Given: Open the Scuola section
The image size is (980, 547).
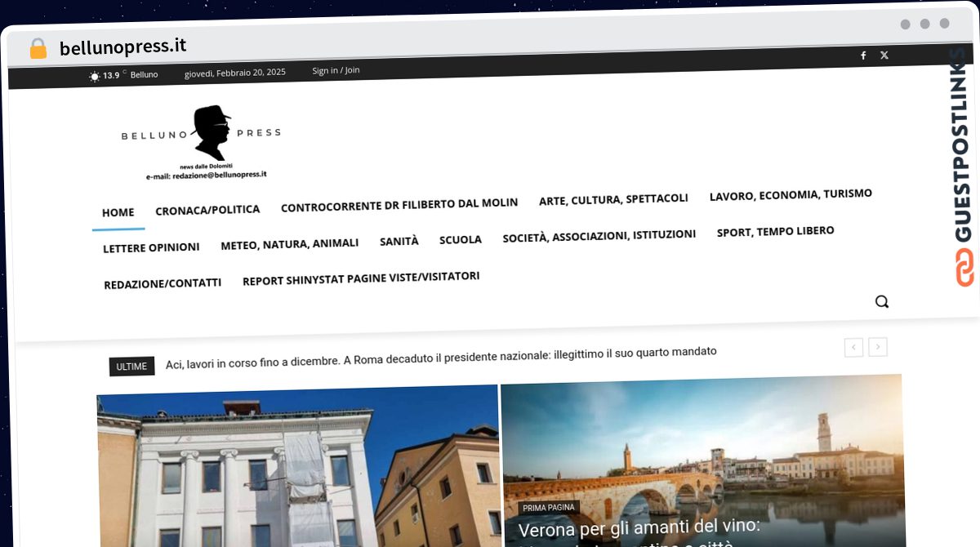Looking at the screenshot, I should click(x=461, y=239).
